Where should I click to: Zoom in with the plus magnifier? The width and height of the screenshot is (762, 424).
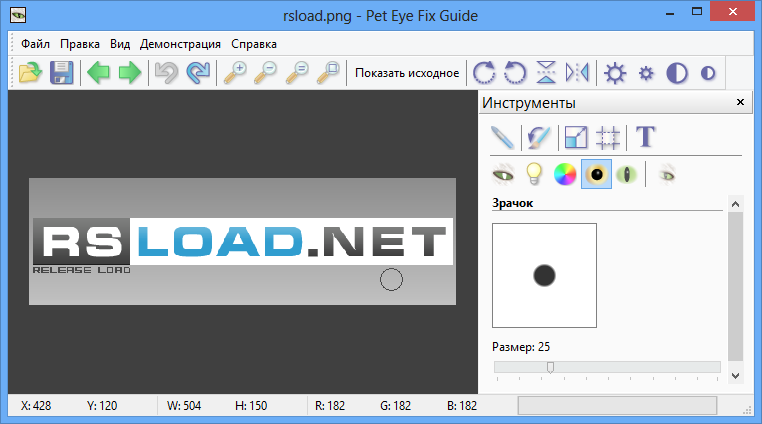point(235,73)
